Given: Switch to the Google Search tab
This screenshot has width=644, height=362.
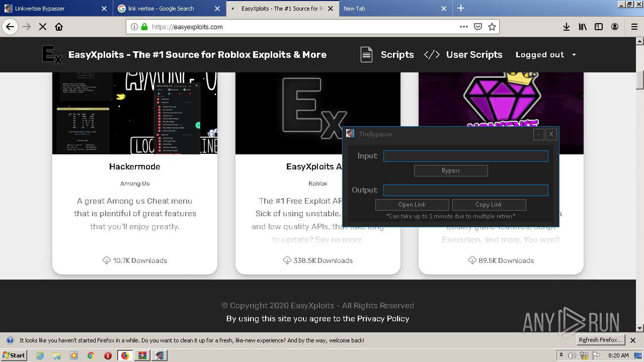Looking at the screenshot, I should [170, 9].
